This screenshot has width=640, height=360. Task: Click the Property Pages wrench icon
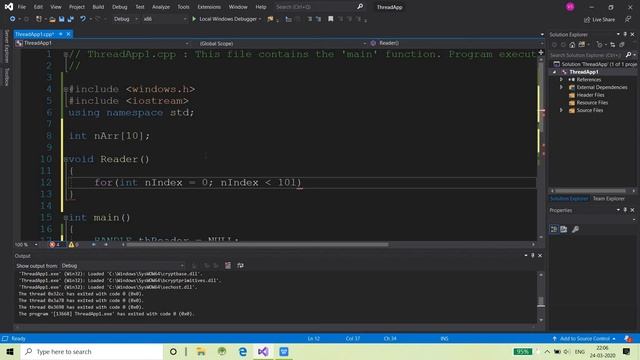[x=575, y=229]
